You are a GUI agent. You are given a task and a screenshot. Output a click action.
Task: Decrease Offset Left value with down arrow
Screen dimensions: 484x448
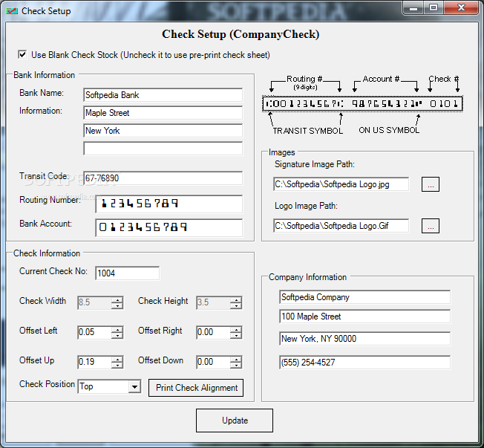(117, 336)
